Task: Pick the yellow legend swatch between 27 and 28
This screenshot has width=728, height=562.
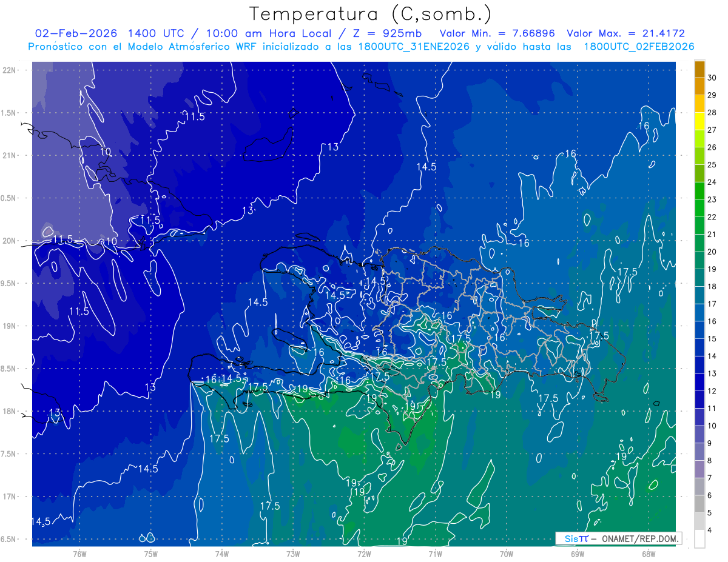Action: click(x=699, y=121)
